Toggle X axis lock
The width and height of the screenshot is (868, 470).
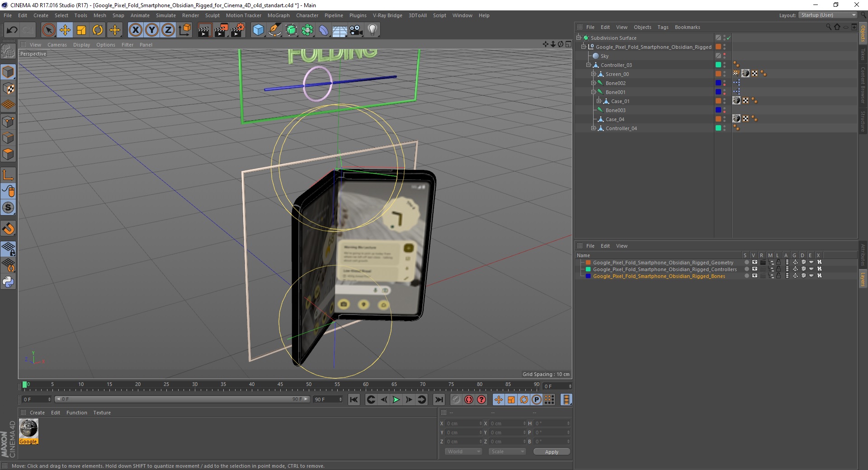(135, 30)
